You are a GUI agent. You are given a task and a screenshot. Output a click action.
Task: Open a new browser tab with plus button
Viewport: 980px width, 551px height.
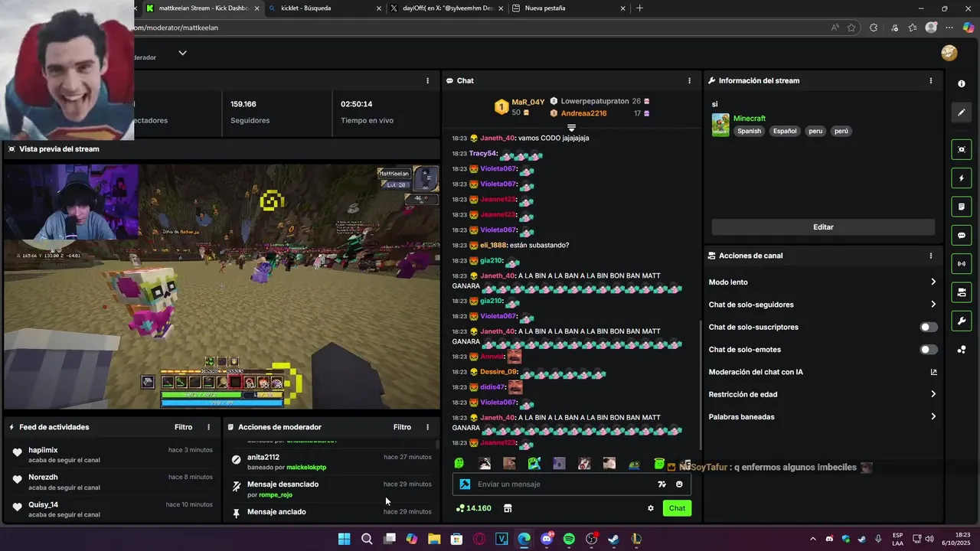pyautogui.click(x=639, y=8)
